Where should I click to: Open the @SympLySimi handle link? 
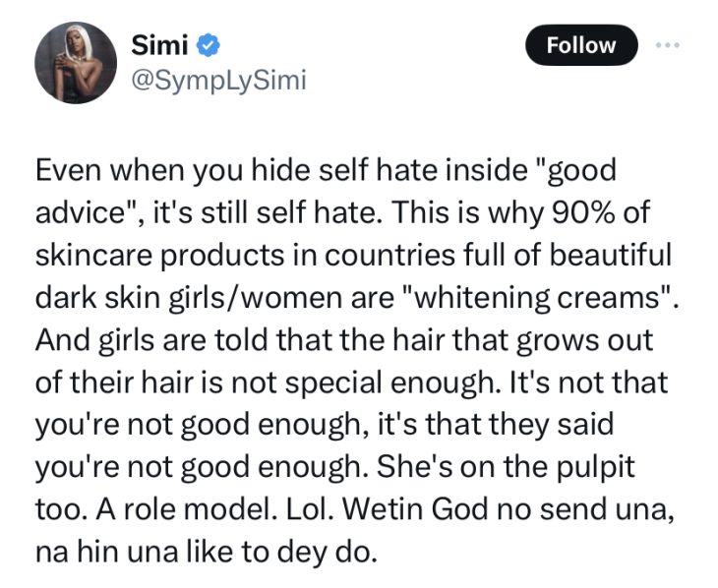click(x=218, y=79)
